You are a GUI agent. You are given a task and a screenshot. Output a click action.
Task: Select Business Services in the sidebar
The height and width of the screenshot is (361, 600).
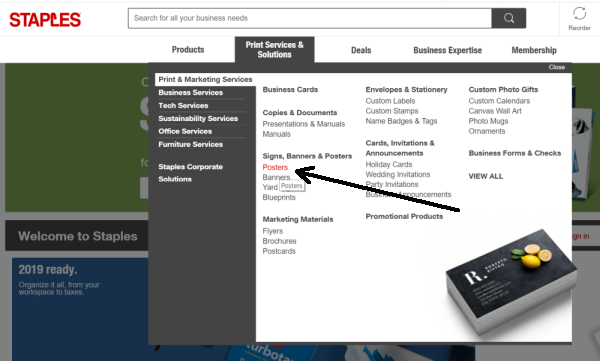[191, 92]
